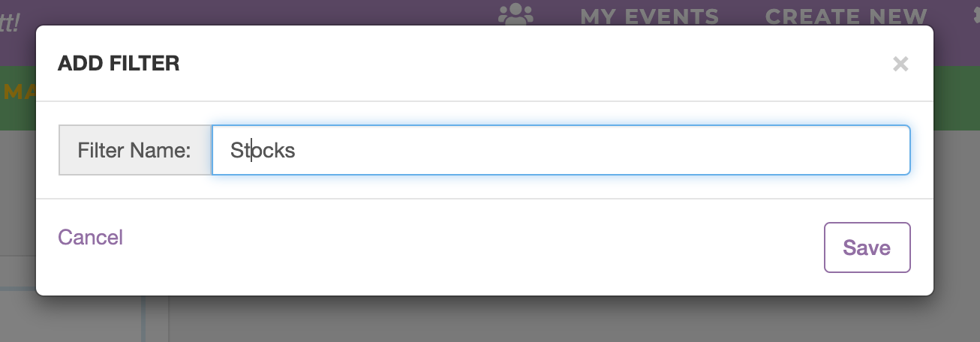Click the dimmed backdrop below the dialog
Viewport: 980px width, 342px height.
525,320
